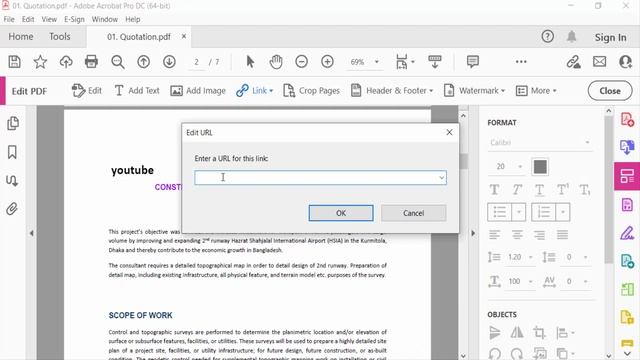The image size is (640, 360).
Task: Click the Find text magnifier icon
Action: point(118,62)
